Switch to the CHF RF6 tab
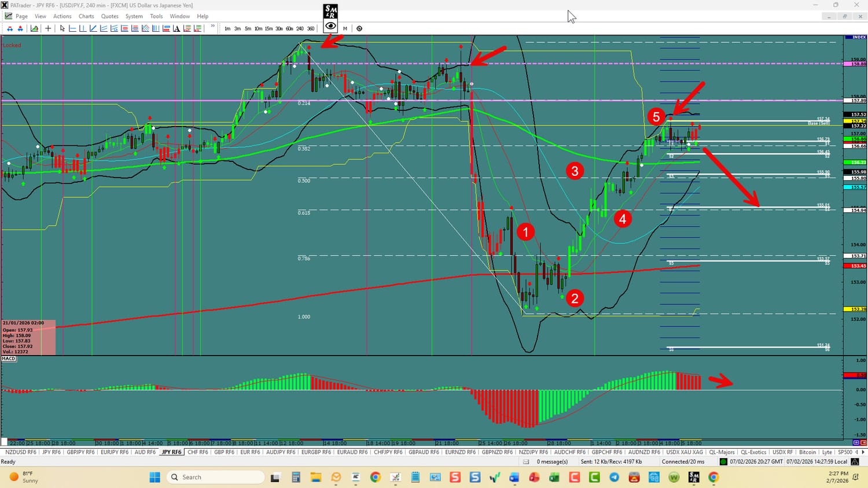This screenshot has width=868, height=488. pos(198,452)
